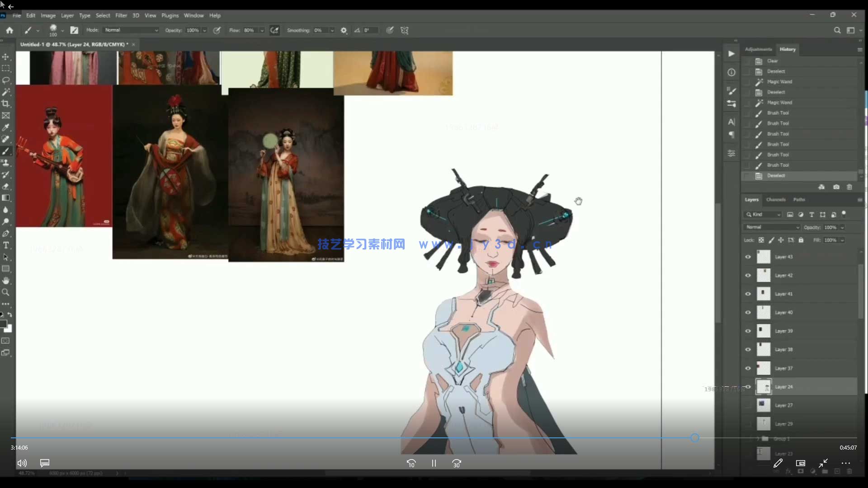Select the Move tool
The image size is (868, 488).
pyautogui.click(x=6, y=57)
